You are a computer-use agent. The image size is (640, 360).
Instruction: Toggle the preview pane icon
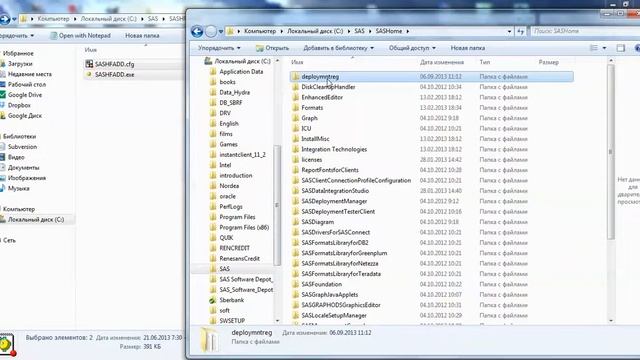621,48
